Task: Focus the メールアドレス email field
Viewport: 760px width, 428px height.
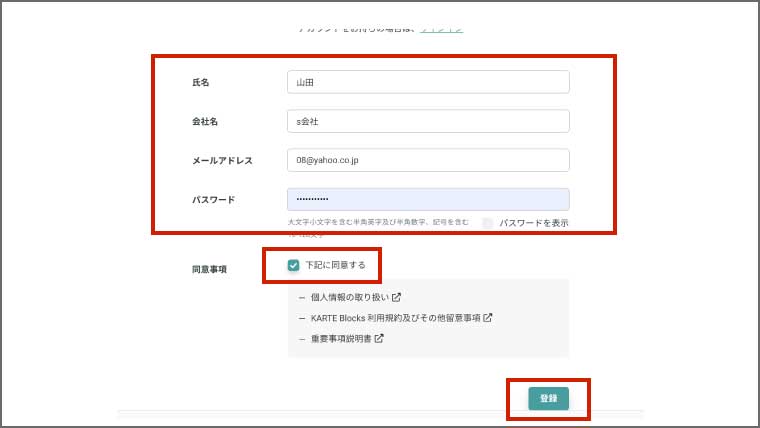Action: [428, 160]
